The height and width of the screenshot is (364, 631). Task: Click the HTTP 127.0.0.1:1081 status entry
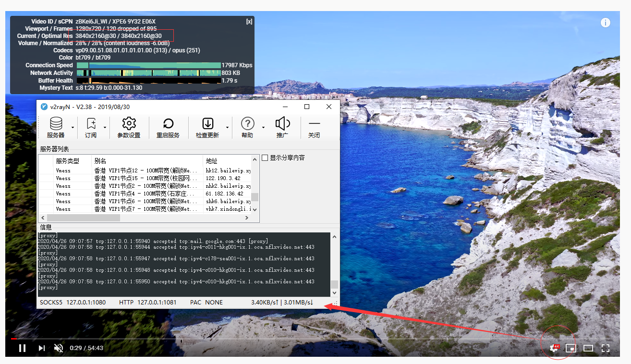pyautogui.click(x=148, y=303)
